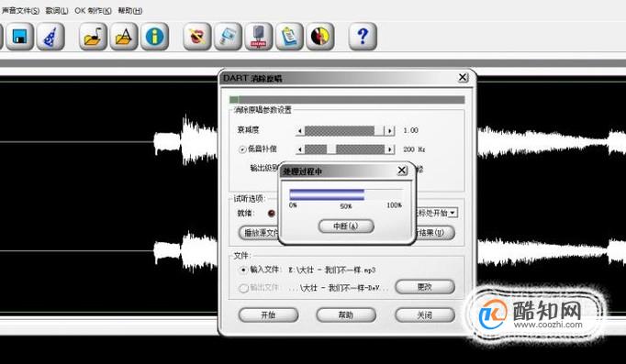Open audio file via folder-with-note icon
The height and width of the screenshot is (364, 626).
tap(93, 37)
